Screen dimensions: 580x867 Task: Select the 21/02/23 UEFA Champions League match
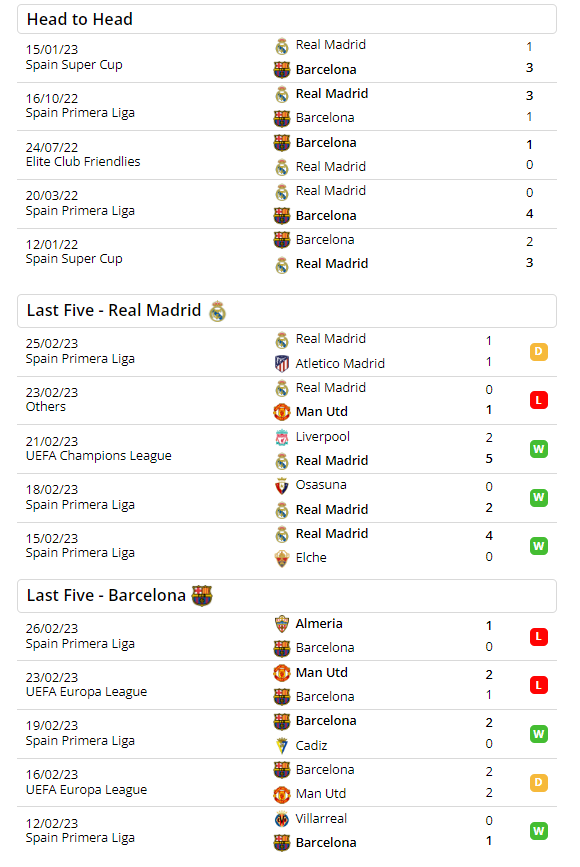click(287, 449)
